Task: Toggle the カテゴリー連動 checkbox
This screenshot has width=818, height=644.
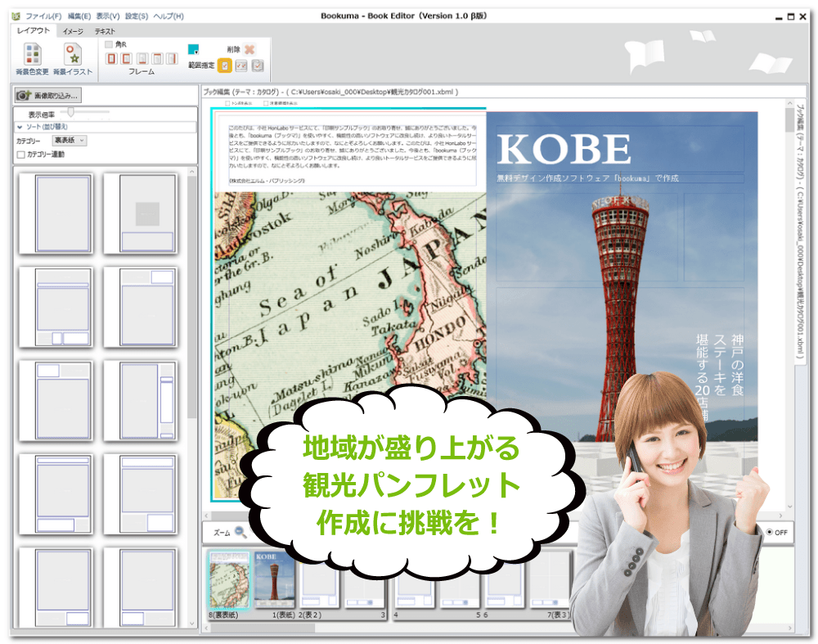Action: (21, 154)
